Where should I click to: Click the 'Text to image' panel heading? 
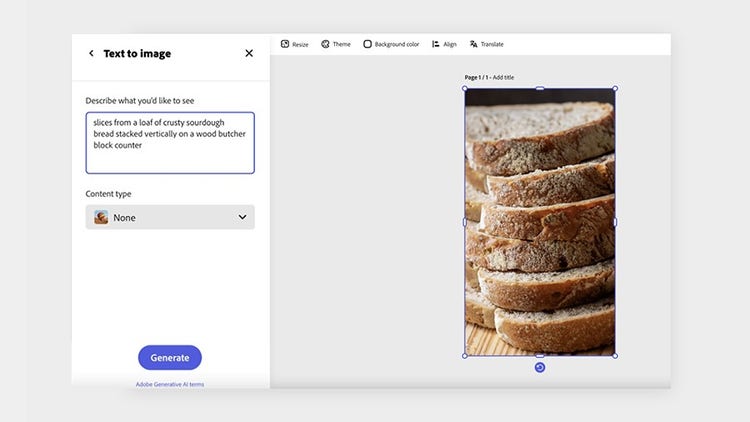tap(137, 53)
